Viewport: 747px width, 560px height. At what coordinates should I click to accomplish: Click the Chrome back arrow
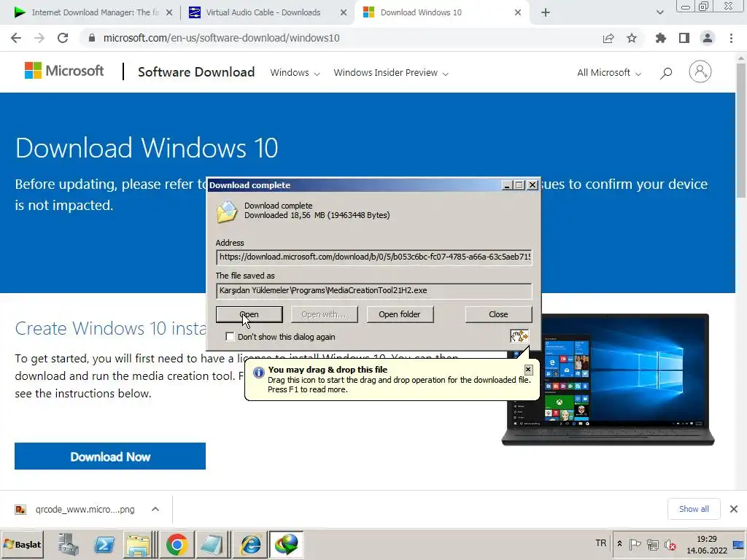(16, 38)
